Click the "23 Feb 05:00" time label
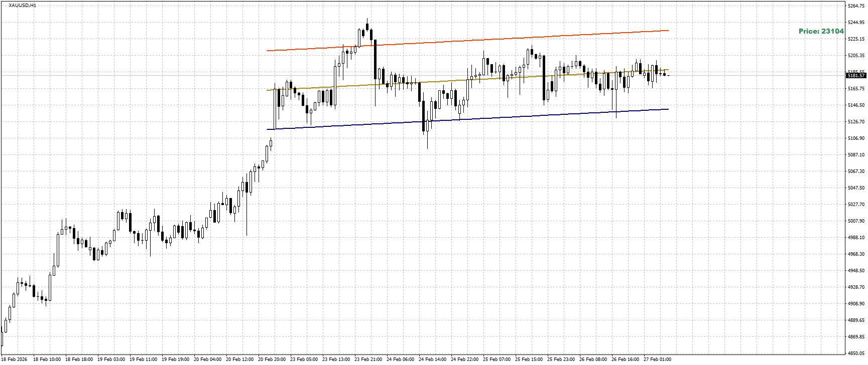The height and width of the screenshot is (365, 868). (304, 359)
